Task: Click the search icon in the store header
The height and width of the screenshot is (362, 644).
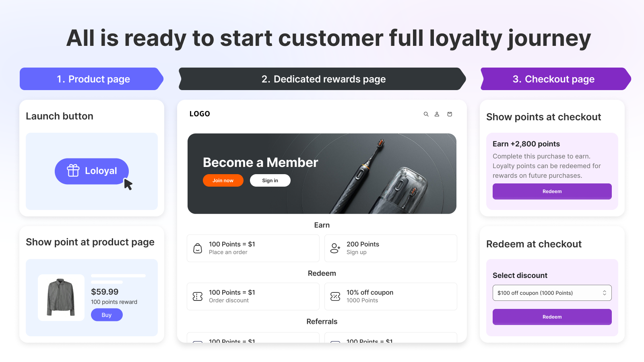Action: 426,114
